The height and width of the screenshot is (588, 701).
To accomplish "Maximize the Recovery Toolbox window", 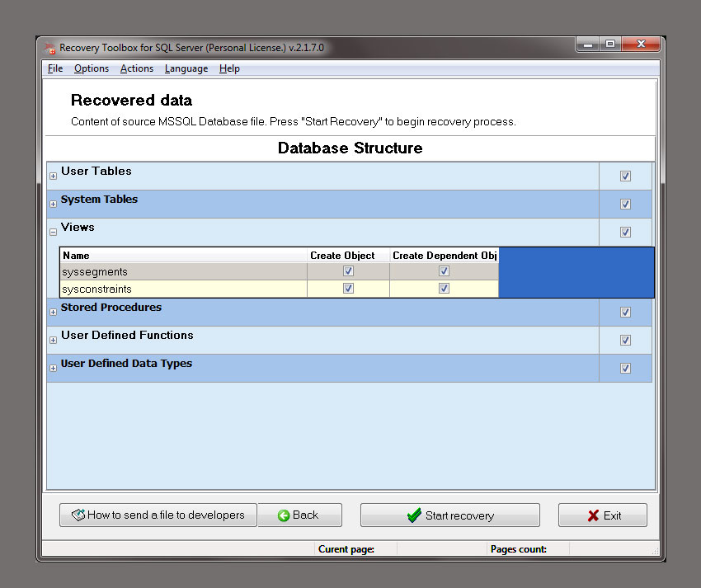I will pyautogui.click(x=609, y=45).
